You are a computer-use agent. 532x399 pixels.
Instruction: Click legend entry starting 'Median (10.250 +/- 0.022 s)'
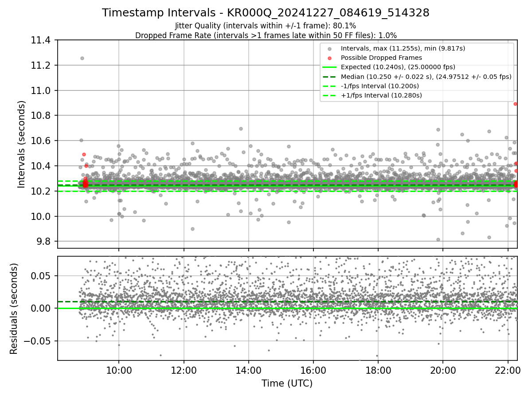click(426, 76)
